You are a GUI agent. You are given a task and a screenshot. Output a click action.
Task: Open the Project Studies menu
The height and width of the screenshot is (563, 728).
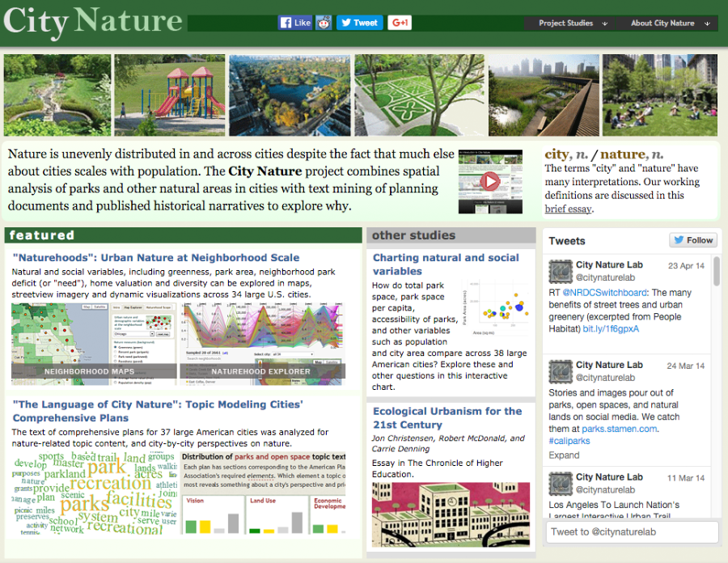click(x=566, y=23)
